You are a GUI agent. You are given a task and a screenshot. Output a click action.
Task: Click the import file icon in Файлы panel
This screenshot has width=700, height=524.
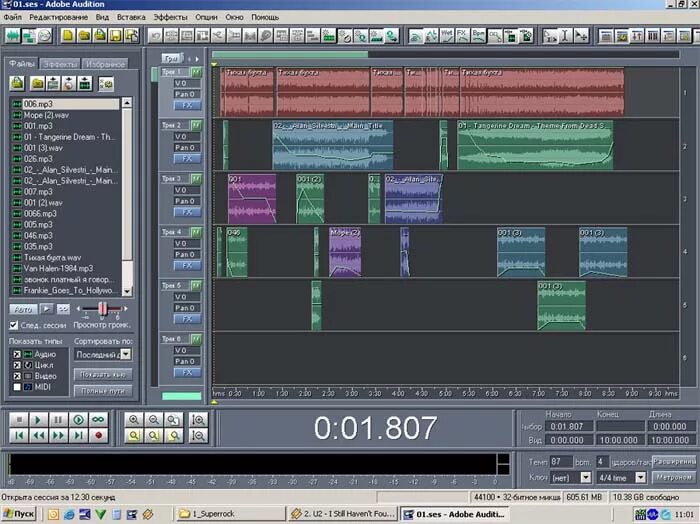point(17,83)
